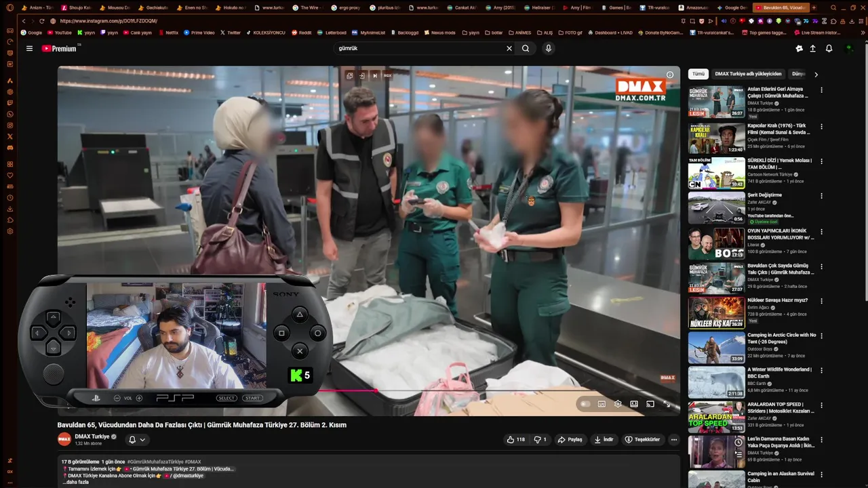Run the search with magnifier button
This screenshot has width=868, height=488.
[x=526, y=48]
